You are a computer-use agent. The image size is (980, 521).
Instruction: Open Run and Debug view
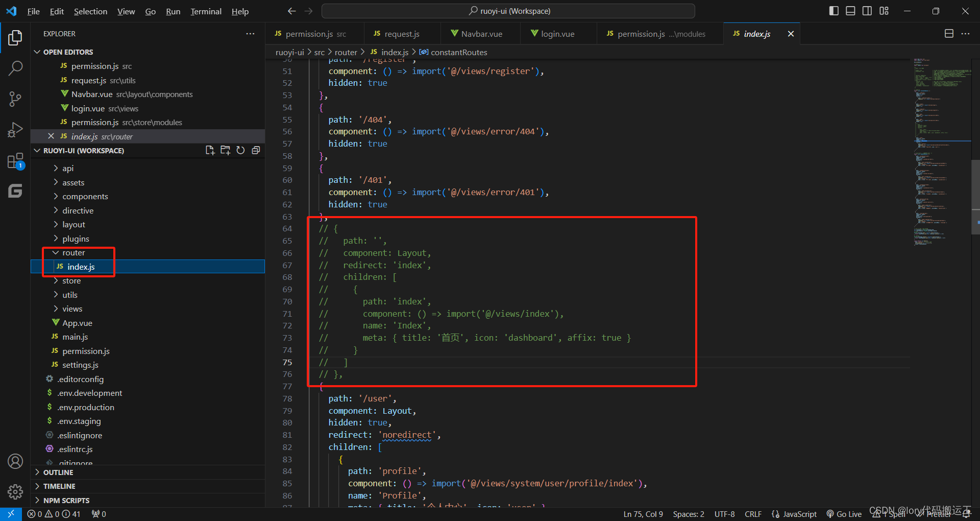click(15, 130)
